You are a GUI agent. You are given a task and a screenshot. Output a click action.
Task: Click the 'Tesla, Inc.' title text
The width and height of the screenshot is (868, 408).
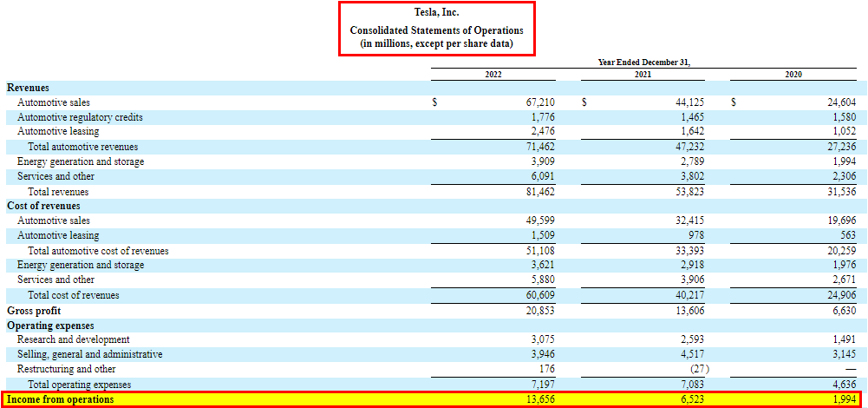tap(437, 12)
